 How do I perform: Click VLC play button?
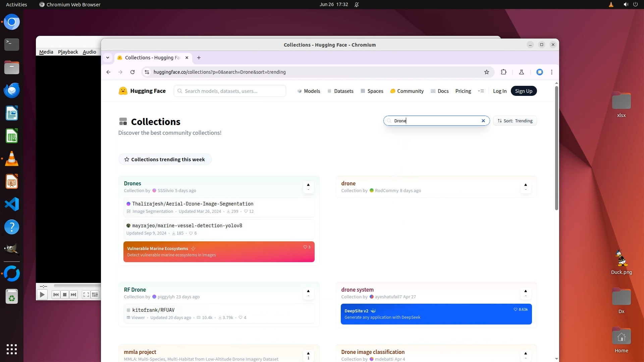(x=42, y=295)
